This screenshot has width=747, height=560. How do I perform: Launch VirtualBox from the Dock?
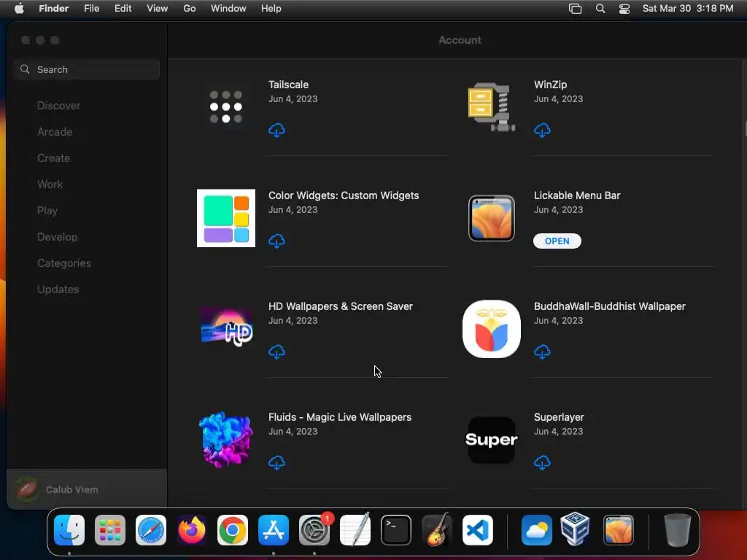[575, 529]
